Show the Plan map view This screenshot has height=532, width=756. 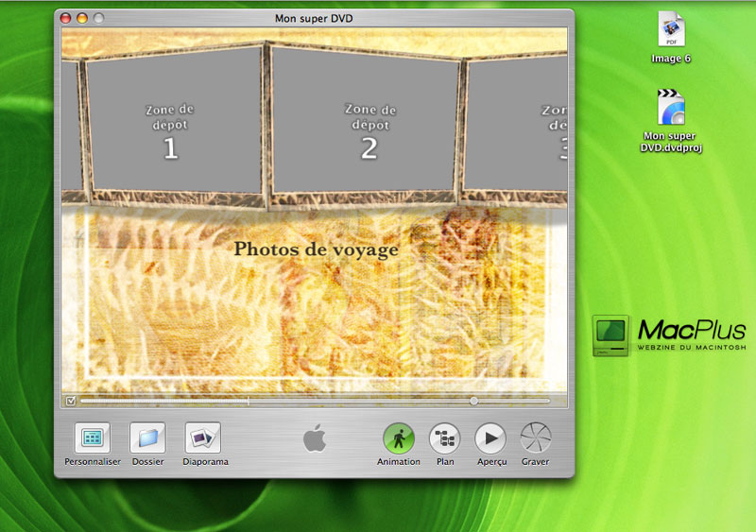[x=444, y=438]
